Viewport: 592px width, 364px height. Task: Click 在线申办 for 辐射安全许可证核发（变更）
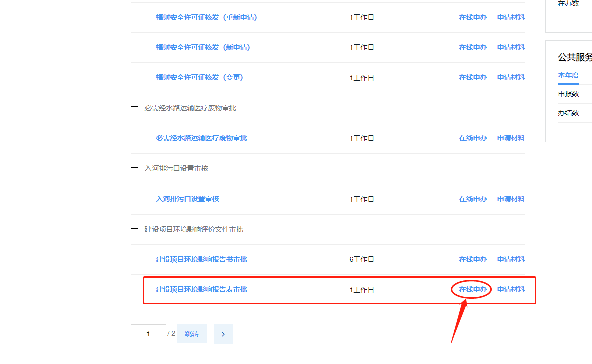click(x=472, y=77)
